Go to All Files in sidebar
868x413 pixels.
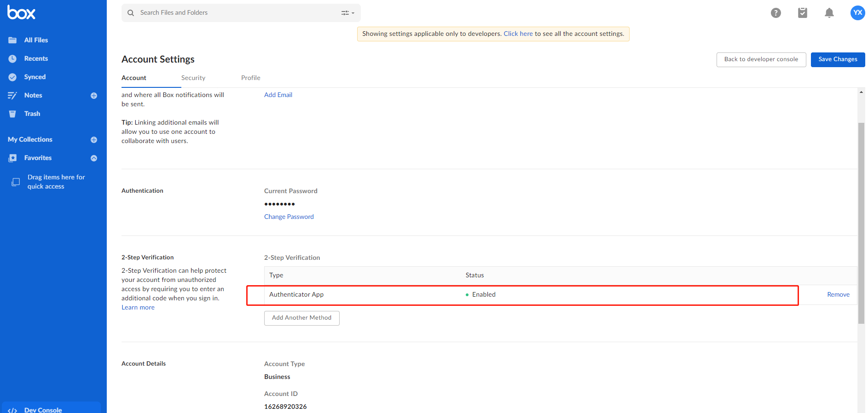point(36,40)
